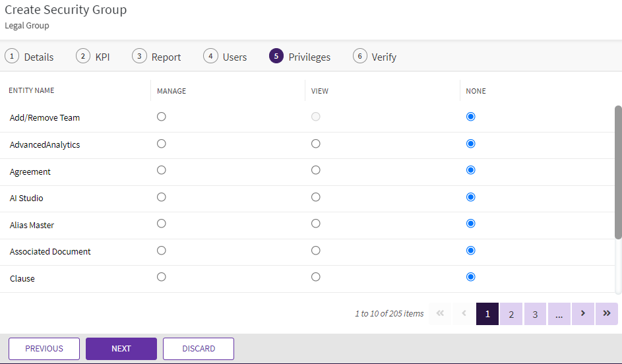622x364 pixels.
Task: Open the Details step in wizard
Action: coord(30,57)
